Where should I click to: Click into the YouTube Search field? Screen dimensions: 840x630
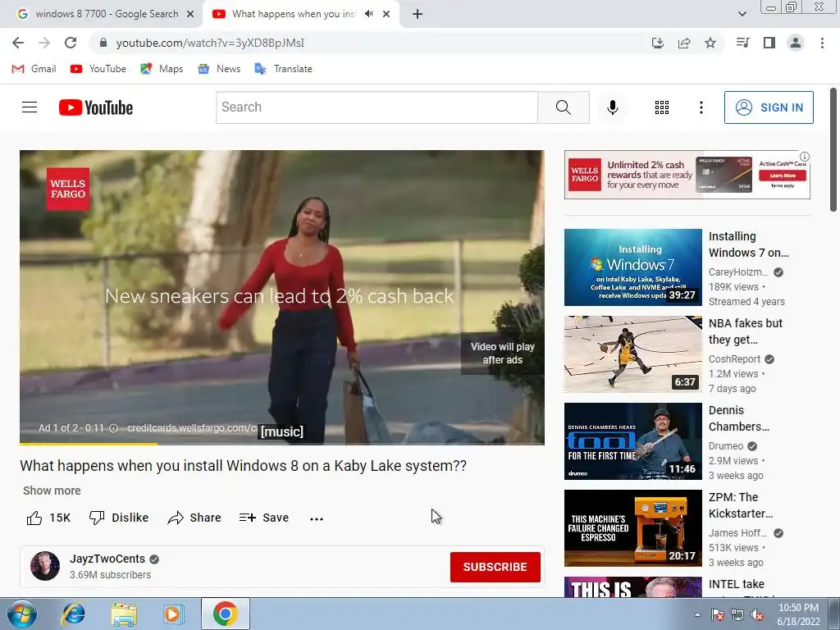tap(377, 107)
